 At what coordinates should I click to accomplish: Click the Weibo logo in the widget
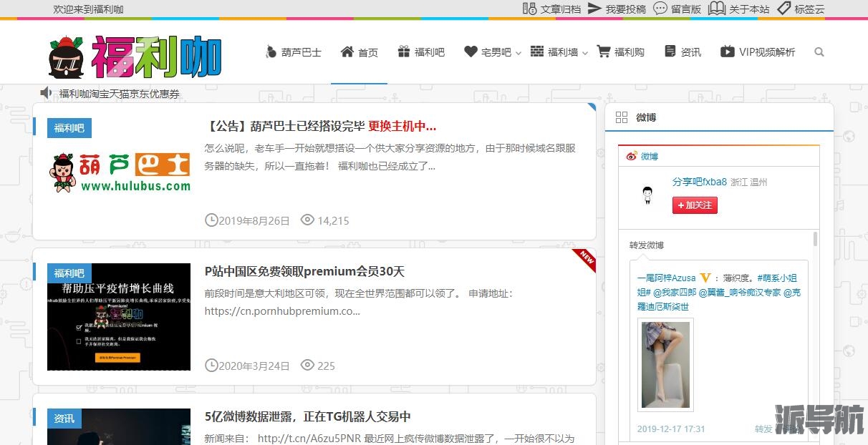coord(632,156)
